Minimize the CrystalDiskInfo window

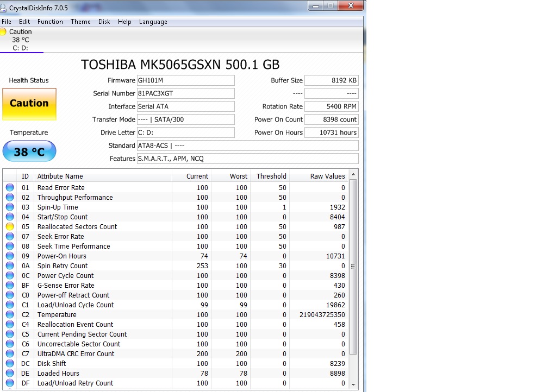click(315, 6)
